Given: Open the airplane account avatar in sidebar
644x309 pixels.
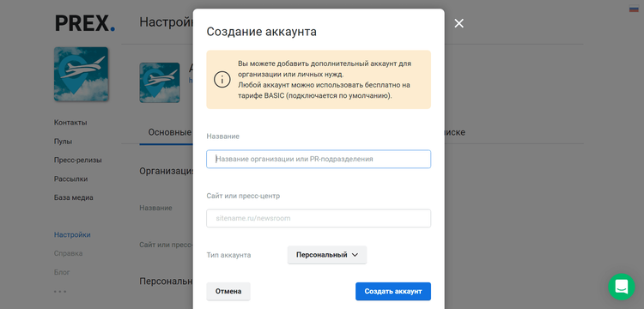Looking at the screenshot, I should click(82, 75).
